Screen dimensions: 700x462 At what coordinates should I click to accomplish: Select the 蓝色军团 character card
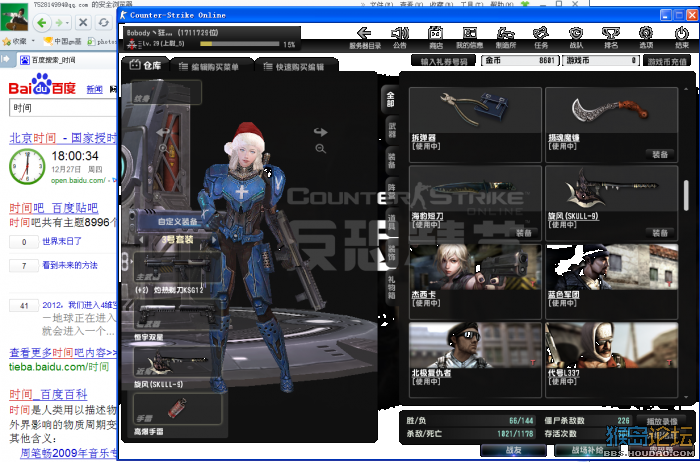click(x=612, y=282)
